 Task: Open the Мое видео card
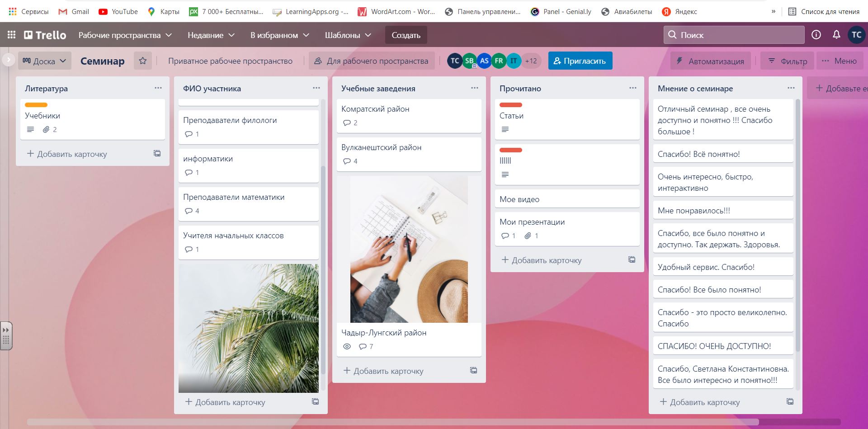(x=567, y=199)
